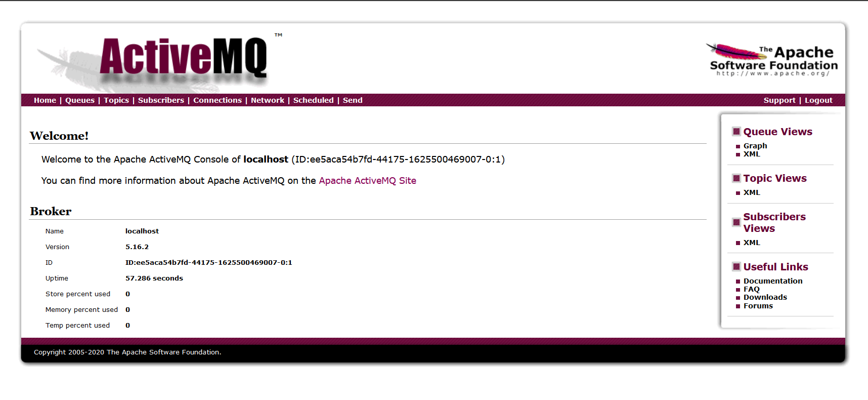Click the Topic Views square icon
868x400 pixels.
[736, 178]
